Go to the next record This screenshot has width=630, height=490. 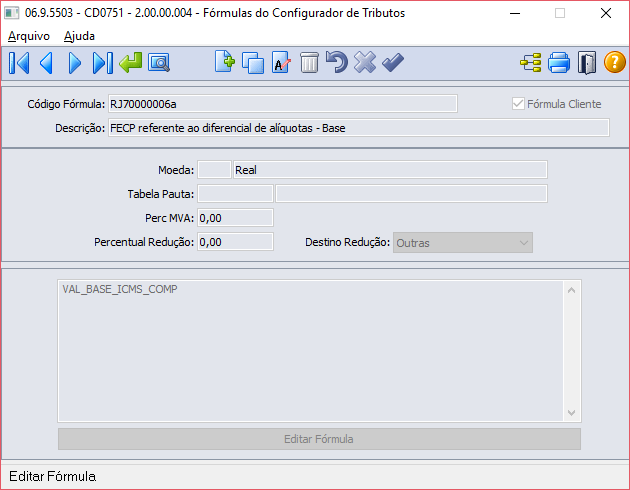tap(74, 63)
